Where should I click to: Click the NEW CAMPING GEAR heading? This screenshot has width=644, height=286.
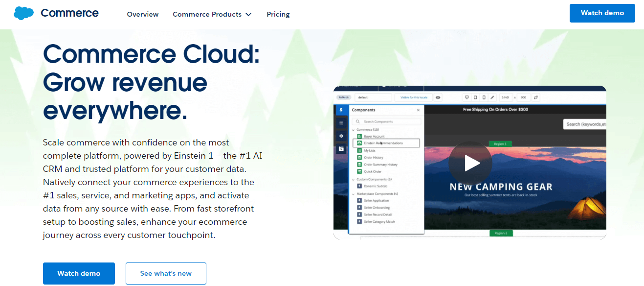point(501,187)
